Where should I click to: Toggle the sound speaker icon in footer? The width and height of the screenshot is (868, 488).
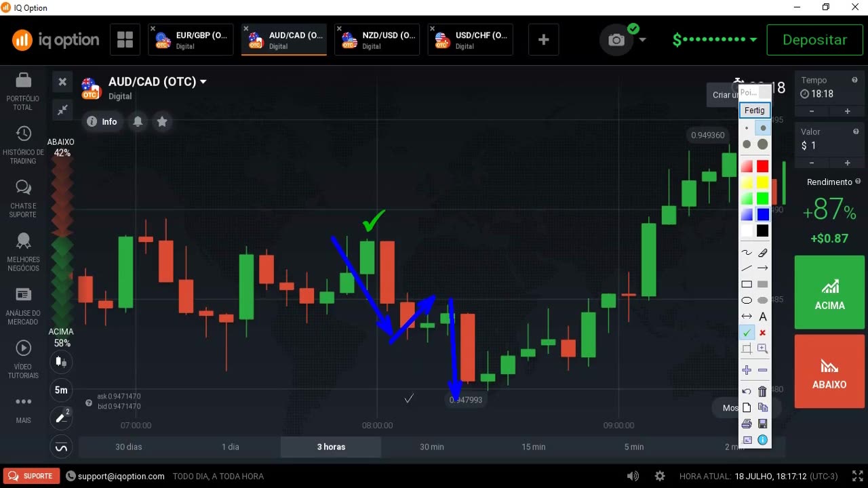pos(633,476)
